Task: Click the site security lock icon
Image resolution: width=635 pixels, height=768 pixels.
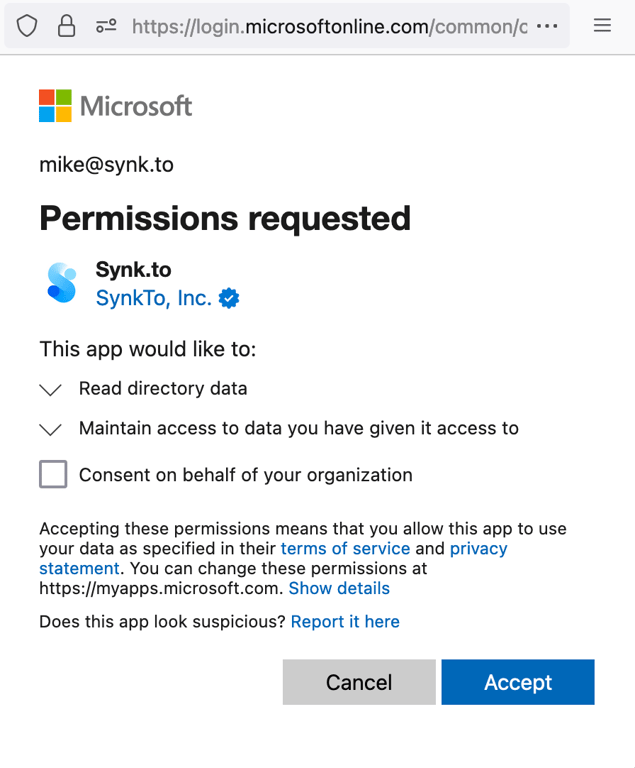Action: tap(66, 26)
